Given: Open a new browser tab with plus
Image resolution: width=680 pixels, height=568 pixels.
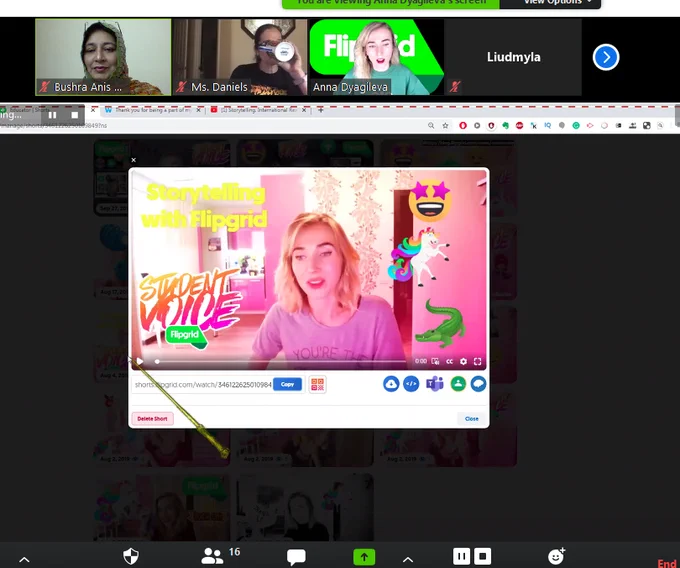Looking at the screenshot, I should 320,110.
